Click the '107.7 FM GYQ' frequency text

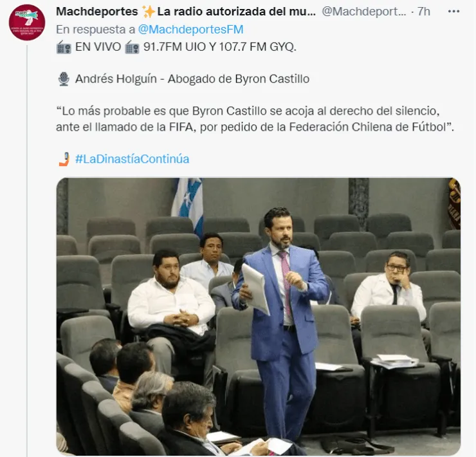(257, 47)
